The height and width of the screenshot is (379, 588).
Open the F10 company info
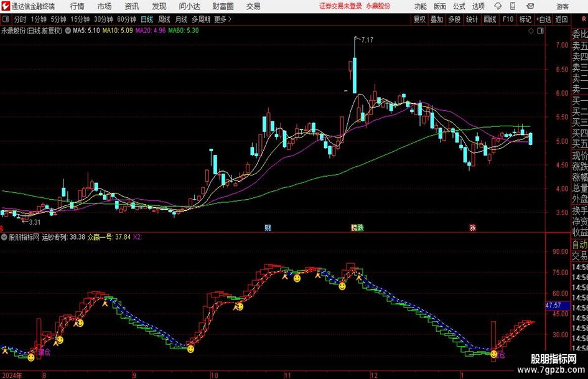(508, 19)
